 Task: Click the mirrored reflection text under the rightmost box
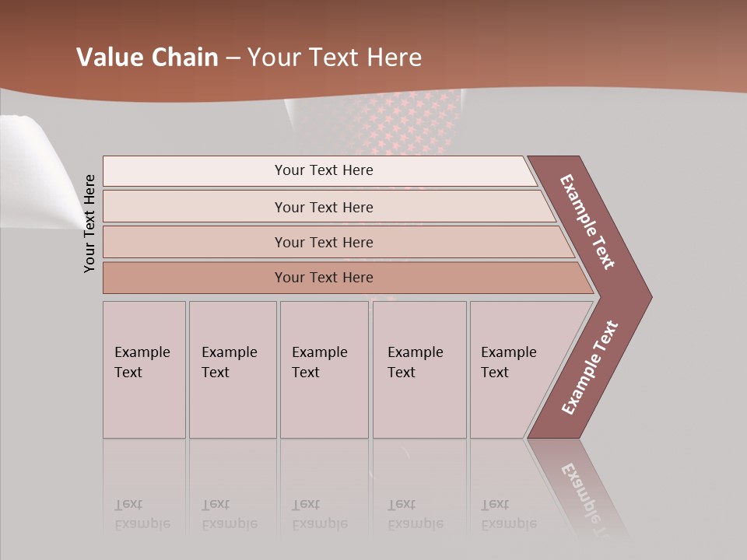click(x=509, y=515)
